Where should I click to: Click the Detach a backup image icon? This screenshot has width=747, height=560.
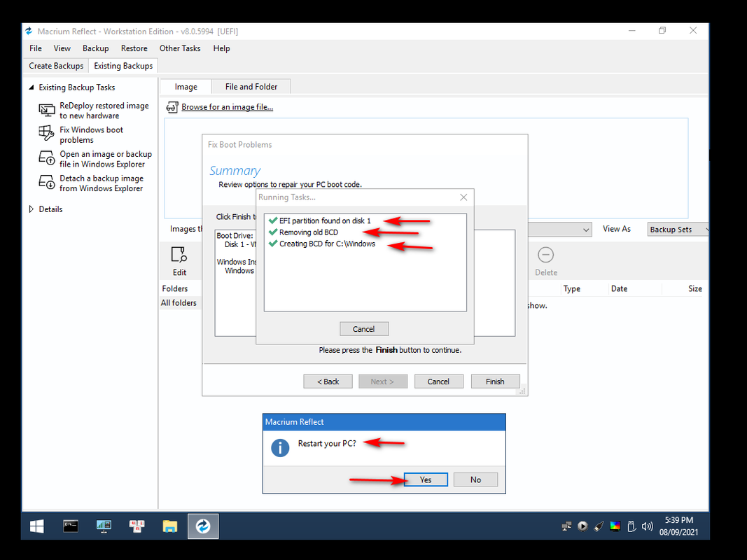47,182
